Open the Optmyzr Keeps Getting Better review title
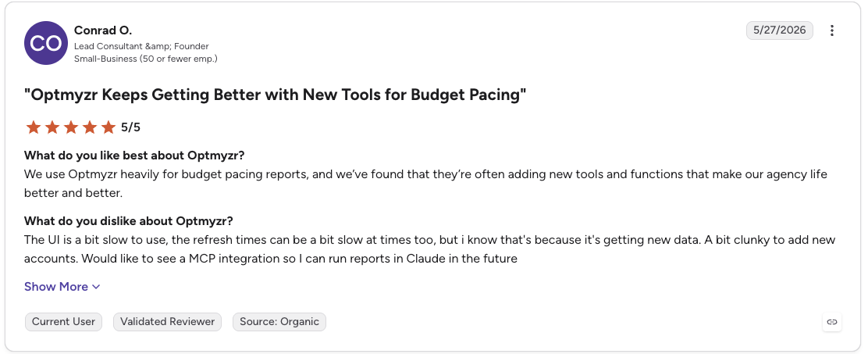Viewport: 868px width, 354px height. coord(275,95)
